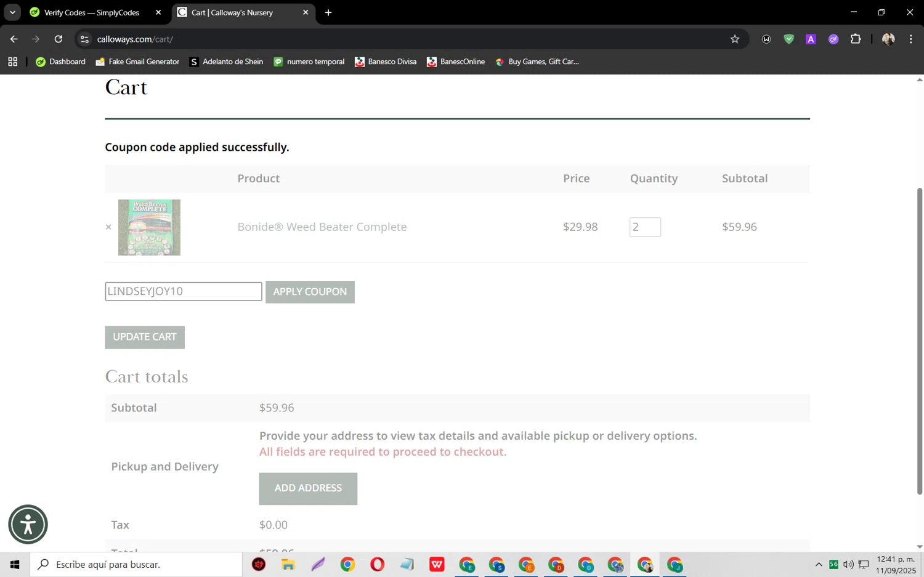Open the WPS Office taskbar icon
The width and height of the screenshot is (924, 577).
(x=437, y=565)
